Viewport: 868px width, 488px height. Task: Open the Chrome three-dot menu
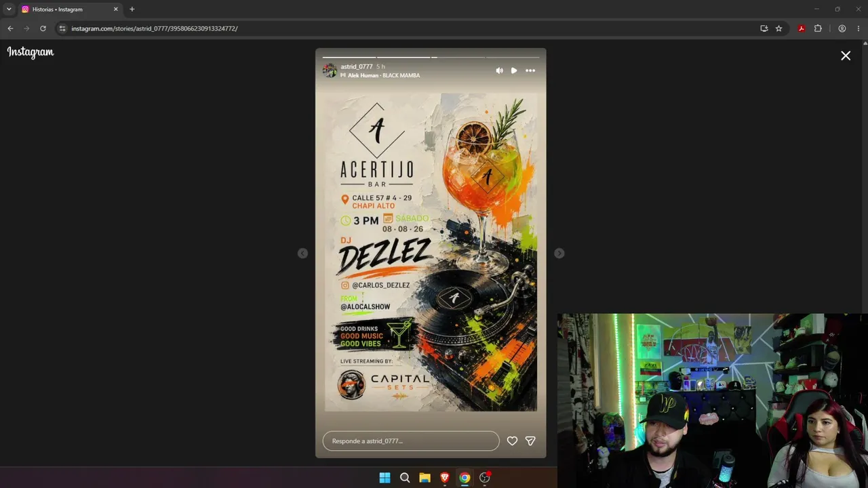click(859, 28)
